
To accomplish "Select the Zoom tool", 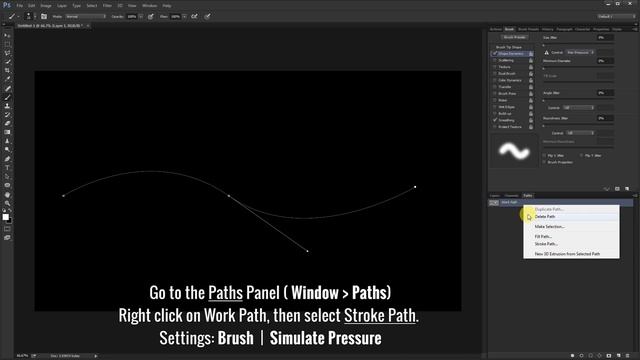I will tap(7, 203).
